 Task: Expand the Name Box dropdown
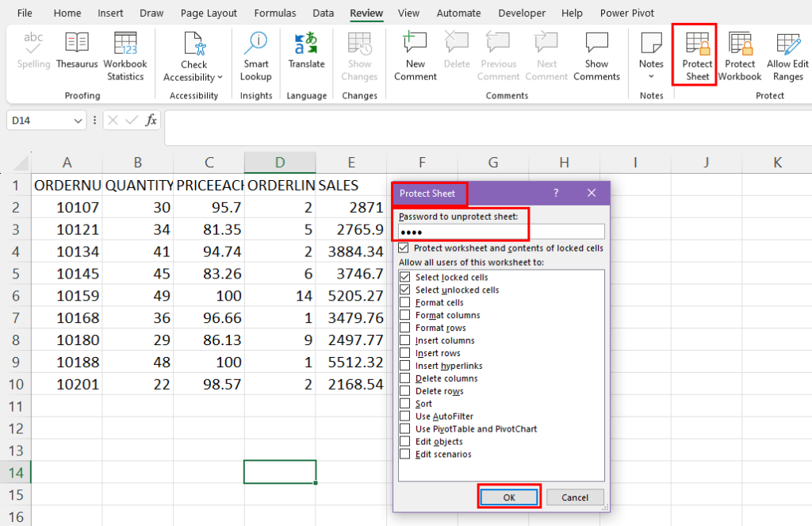click(x=78, y=121)
